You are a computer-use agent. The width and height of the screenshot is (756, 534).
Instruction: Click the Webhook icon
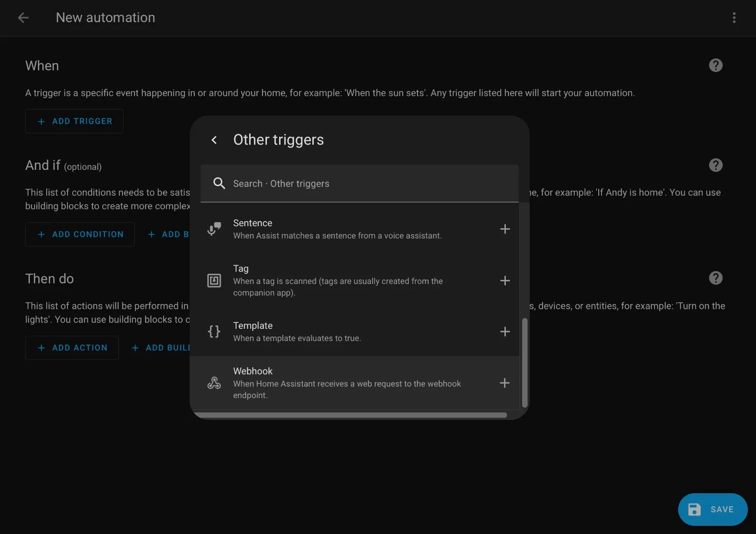(214, 383)
